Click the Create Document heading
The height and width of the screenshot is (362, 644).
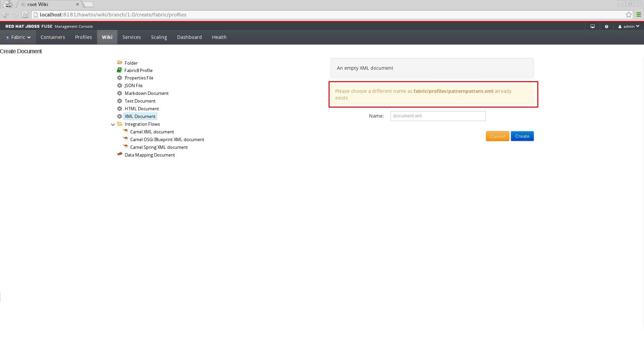(x=21, y=51)
